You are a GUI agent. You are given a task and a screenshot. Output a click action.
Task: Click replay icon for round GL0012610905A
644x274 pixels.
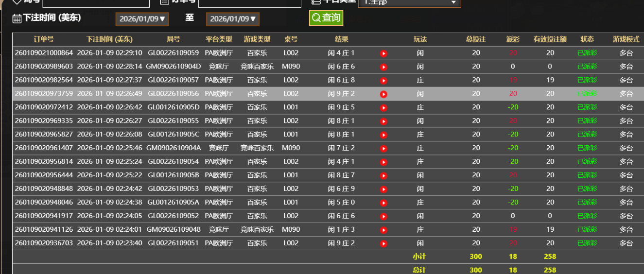383,203
